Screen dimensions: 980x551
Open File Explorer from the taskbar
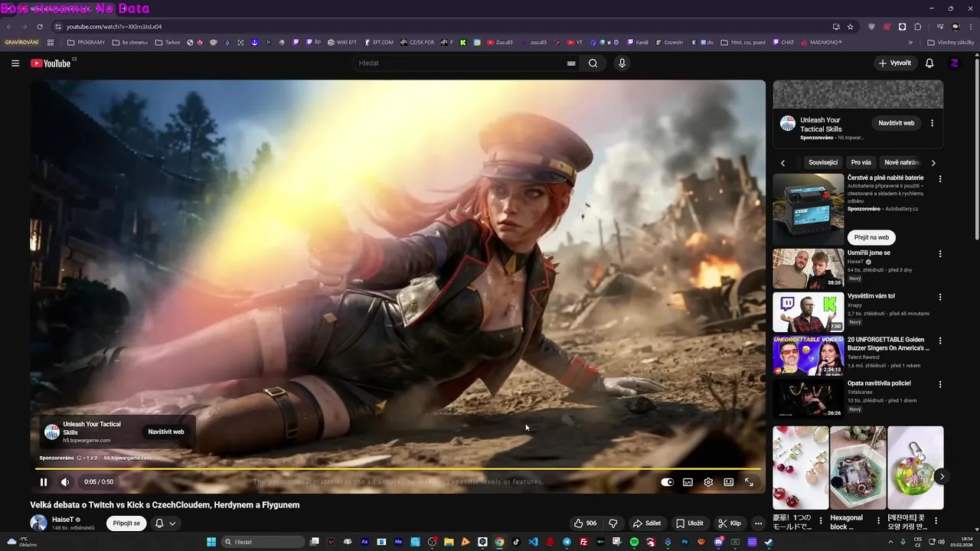coord(449,542)
